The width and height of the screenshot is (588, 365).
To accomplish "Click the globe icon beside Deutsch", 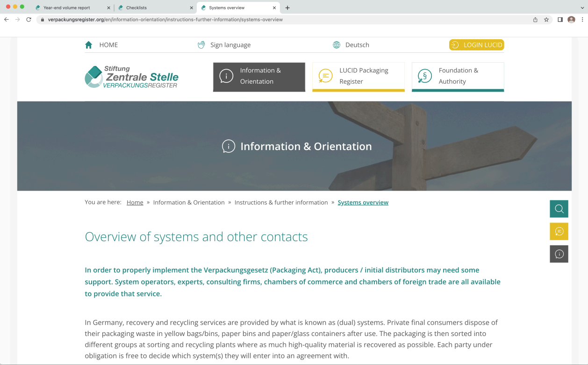I will point(337,45).
